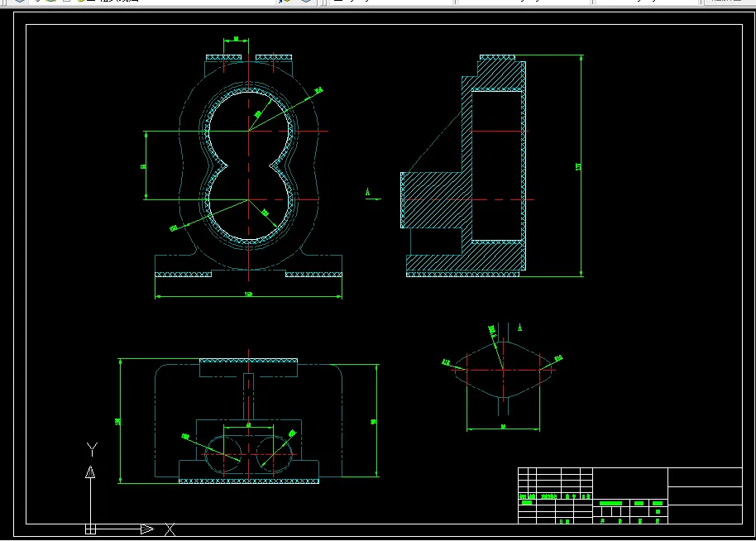Select the 'A' label above detail view
The width and height of the screenshot is (756, 541).
coord(519,328)
